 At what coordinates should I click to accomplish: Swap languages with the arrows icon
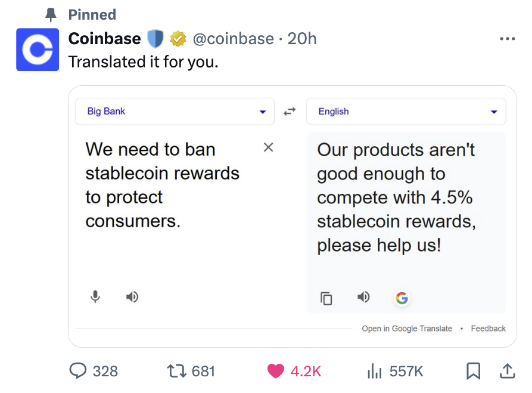coord(290,112)
